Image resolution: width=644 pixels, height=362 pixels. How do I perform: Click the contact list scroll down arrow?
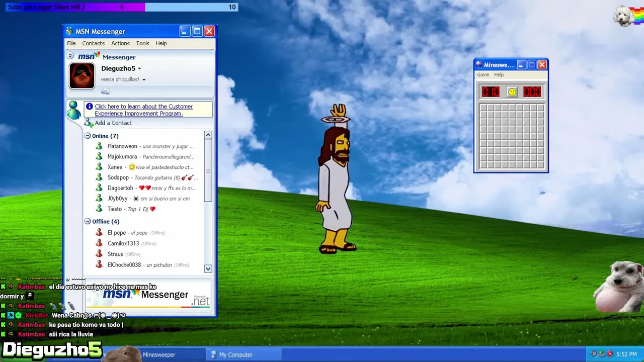pos(208,268)
